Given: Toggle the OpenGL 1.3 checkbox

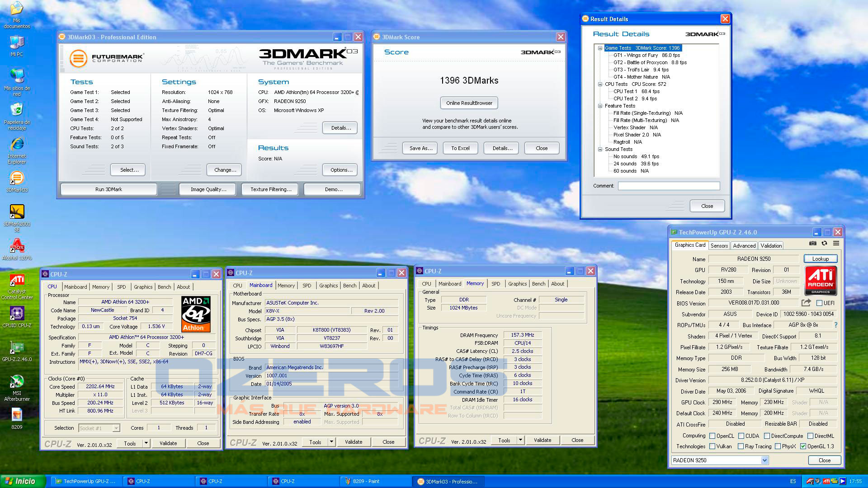Looking at the screenshot, I should pos(803,446).
